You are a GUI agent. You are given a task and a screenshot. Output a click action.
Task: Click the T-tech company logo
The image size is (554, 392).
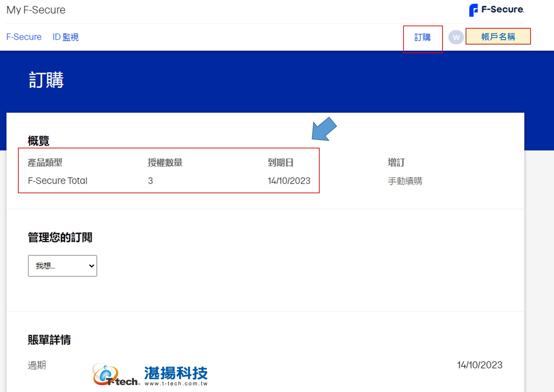(x=116, y=375)
